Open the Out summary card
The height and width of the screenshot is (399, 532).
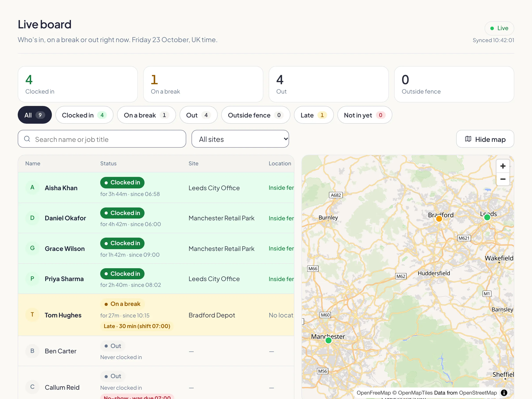pos(329,84)
